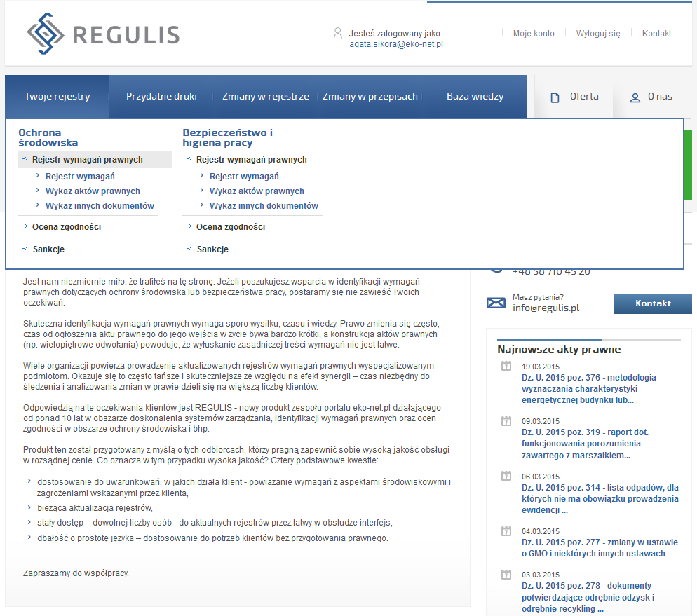Open Rejestr wymagań under Bezpieczeństwo i higiena pracy
Viewport: 697px width, 616px height.
[x=244, y=177]
